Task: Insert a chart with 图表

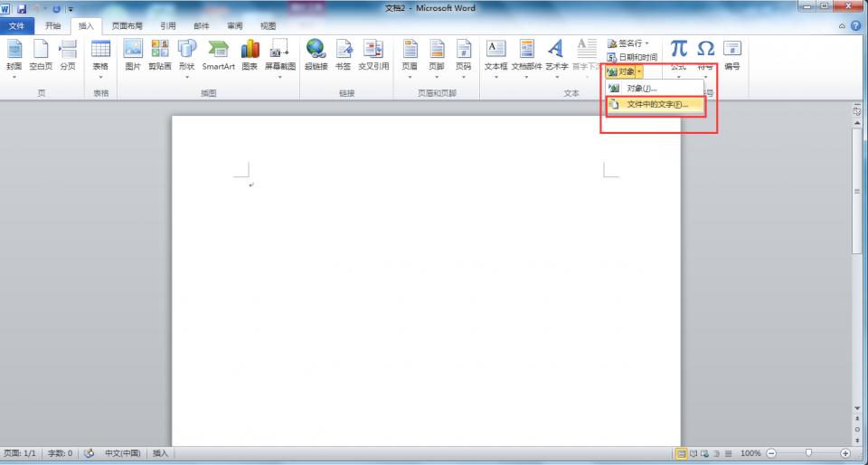Action: 250,54
